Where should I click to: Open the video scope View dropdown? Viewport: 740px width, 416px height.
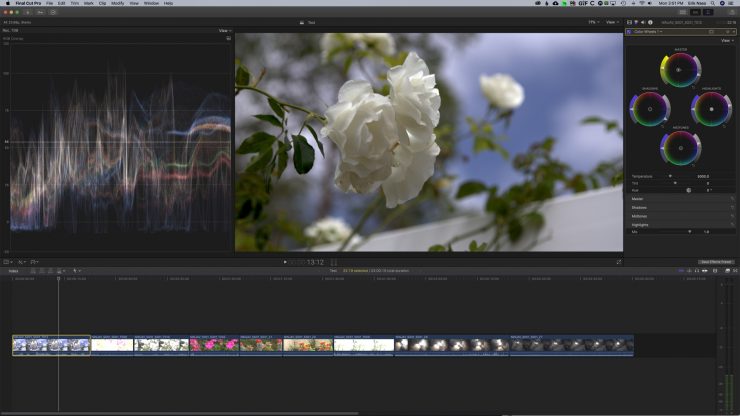click(224, 31)
